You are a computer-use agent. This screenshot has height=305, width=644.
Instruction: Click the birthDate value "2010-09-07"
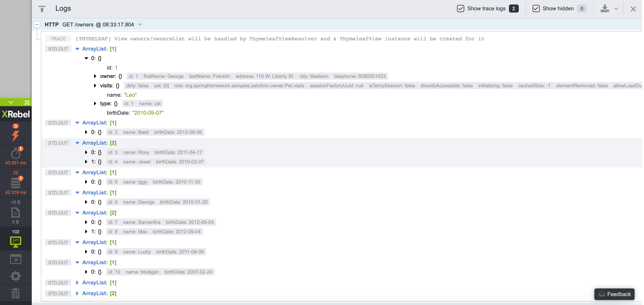(148, 113)
